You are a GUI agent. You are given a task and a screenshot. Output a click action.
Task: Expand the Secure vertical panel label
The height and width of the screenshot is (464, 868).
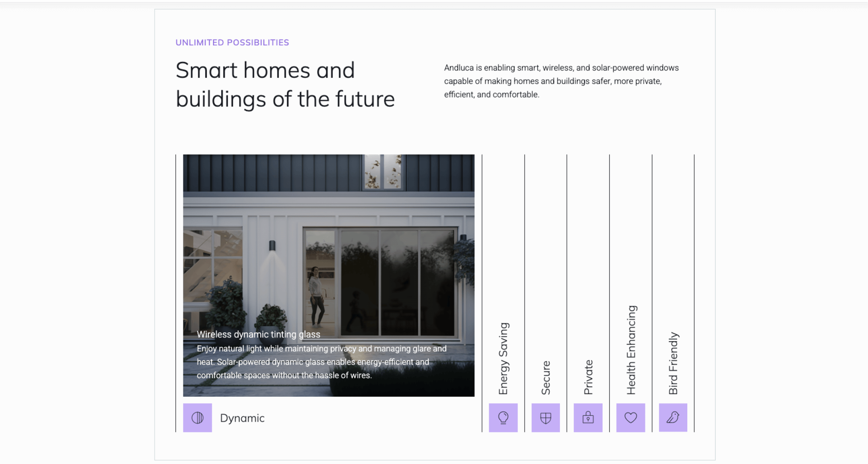(546, 378)
